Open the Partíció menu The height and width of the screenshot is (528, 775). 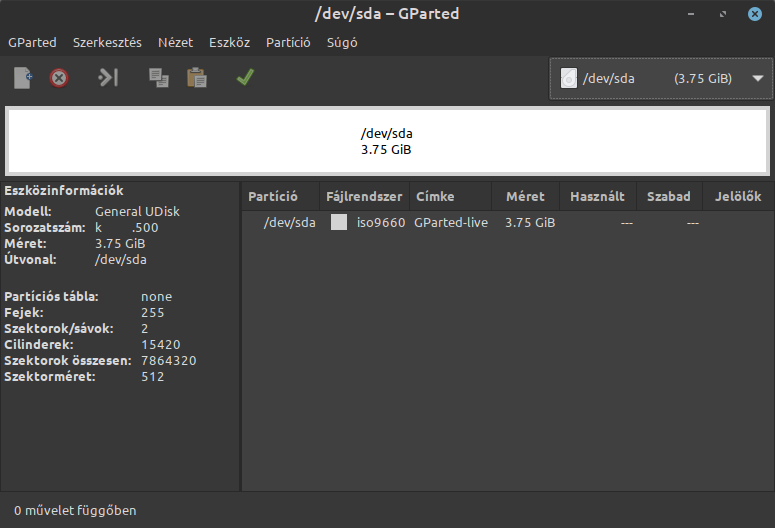(288, 43)
